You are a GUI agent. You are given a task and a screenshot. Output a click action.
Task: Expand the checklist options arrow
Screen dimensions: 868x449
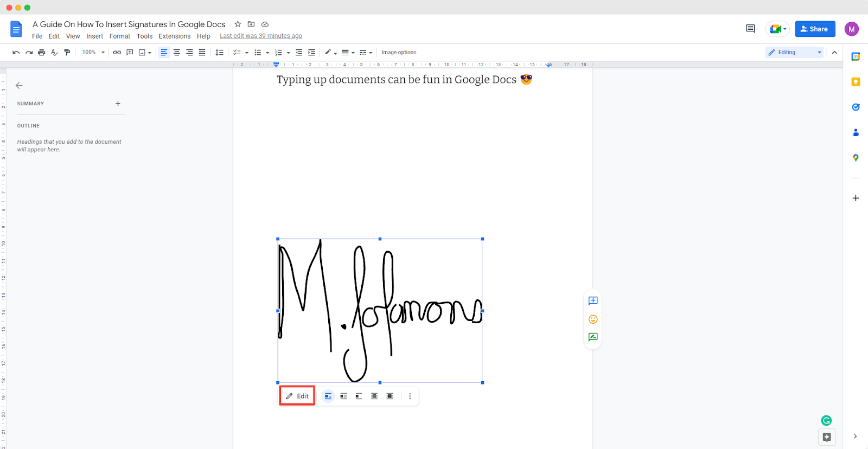click(247, 53)
